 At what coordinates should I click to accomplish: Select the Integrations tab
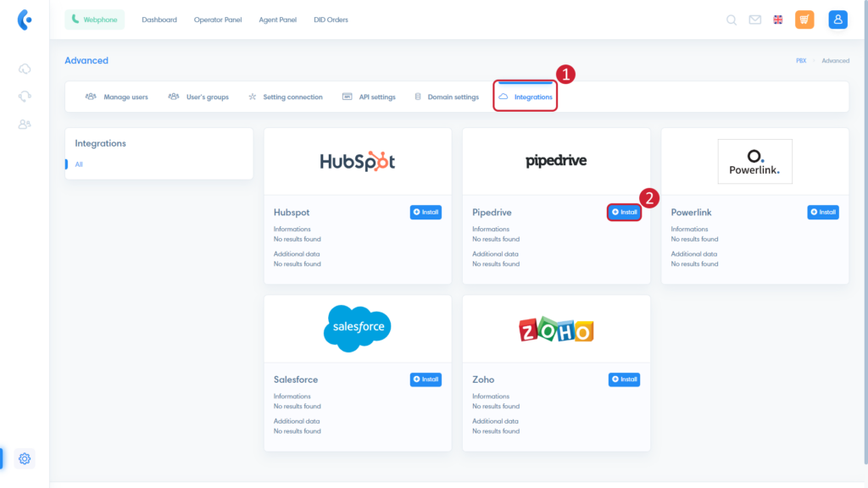526,97
